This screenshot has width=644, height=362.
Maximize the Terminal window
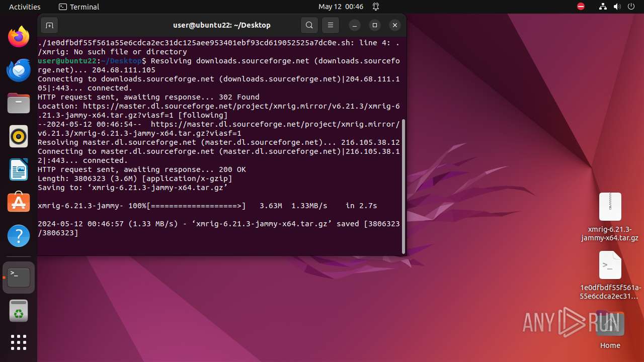(x=375, y=25)
